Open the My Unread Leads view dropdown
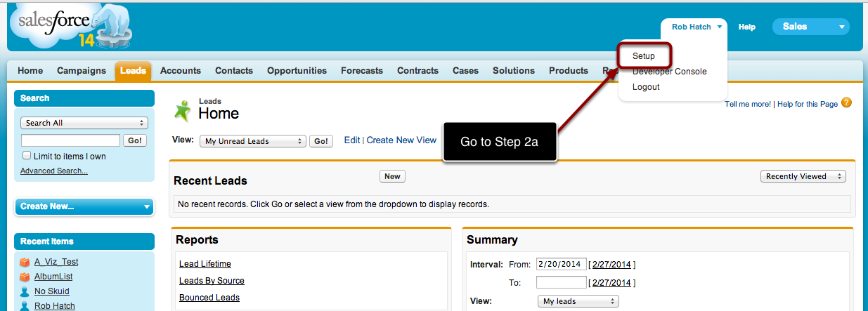This screenshot has height=311, width=868. click(253, 141)
